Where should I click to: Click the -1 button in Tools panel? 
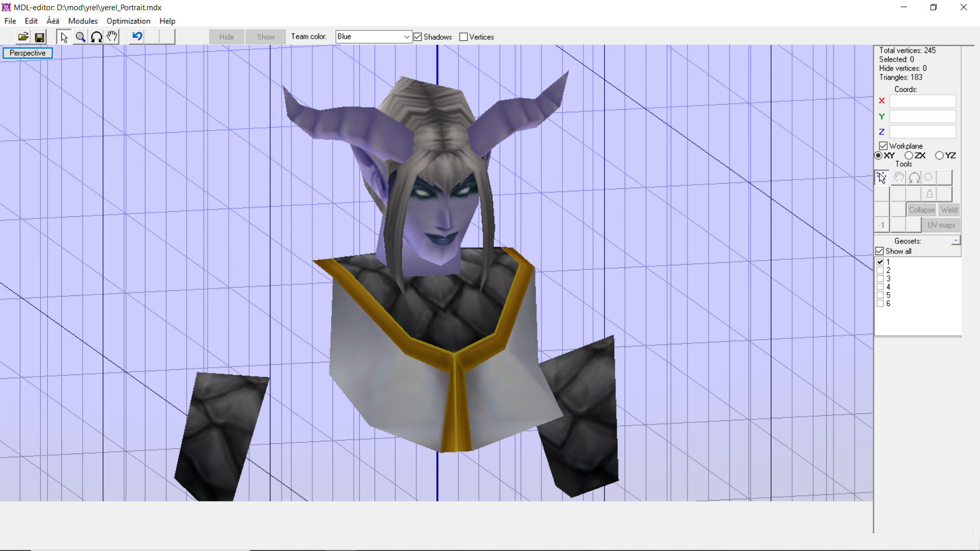[x=881, y=225]
